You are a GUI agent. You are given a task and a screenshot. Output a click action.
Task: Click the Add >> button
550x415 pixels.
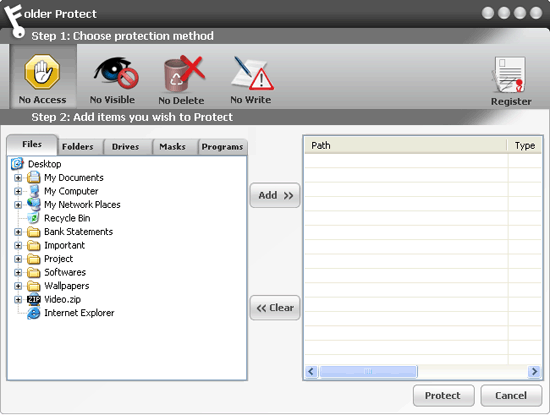(x=275, y=195)
